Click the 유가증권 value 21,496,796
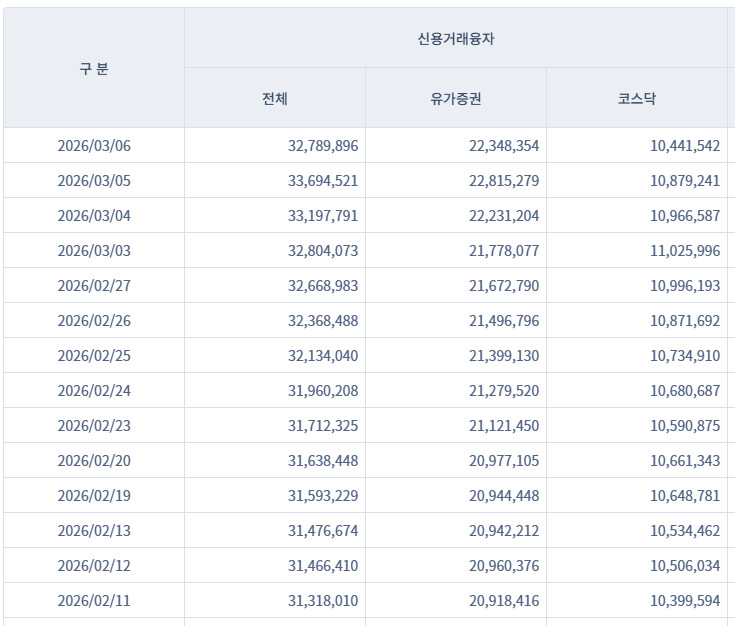Screen dimensions: 735x626 (x=503, y=321)
